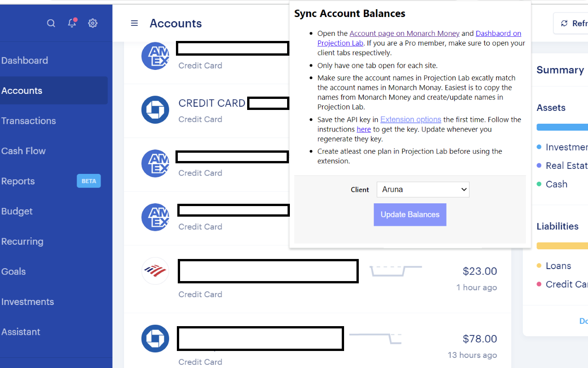Click the Summary heading
The height and width of the screenshot is (368, 588).
560,70
